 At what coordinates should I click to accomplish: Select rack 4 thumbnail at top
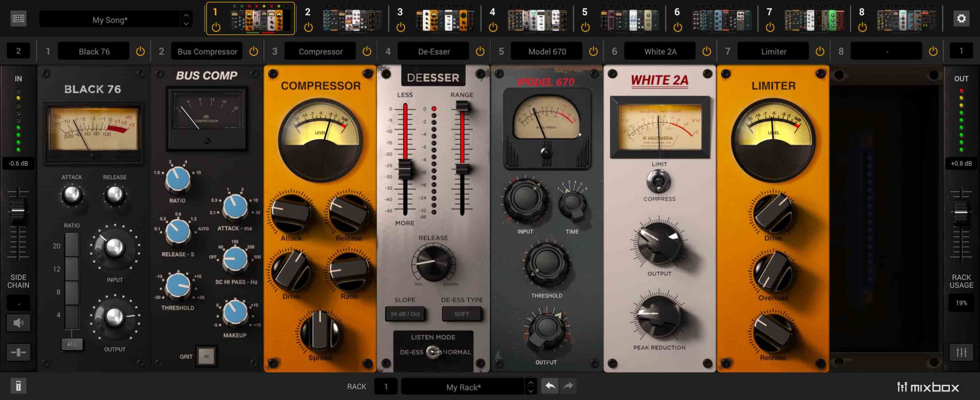pyautogui.click(x=537, y=19)
